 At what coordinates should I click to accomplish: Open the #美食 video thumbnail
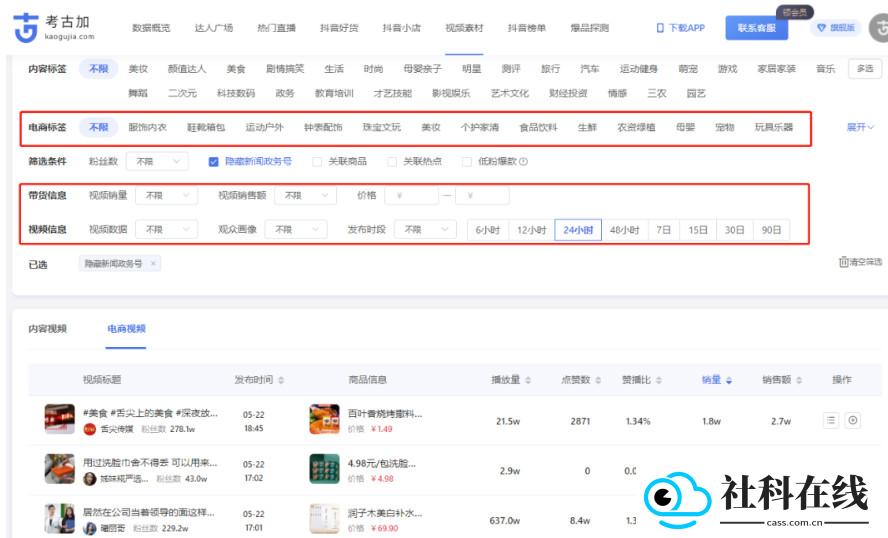59,419
